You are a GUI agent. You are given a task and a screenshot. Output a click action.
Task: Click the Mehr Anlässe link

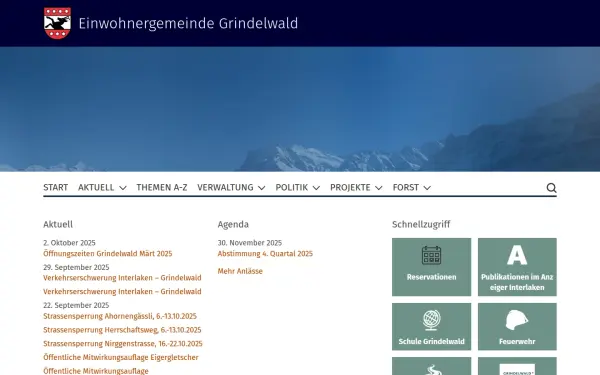[240, 271]
